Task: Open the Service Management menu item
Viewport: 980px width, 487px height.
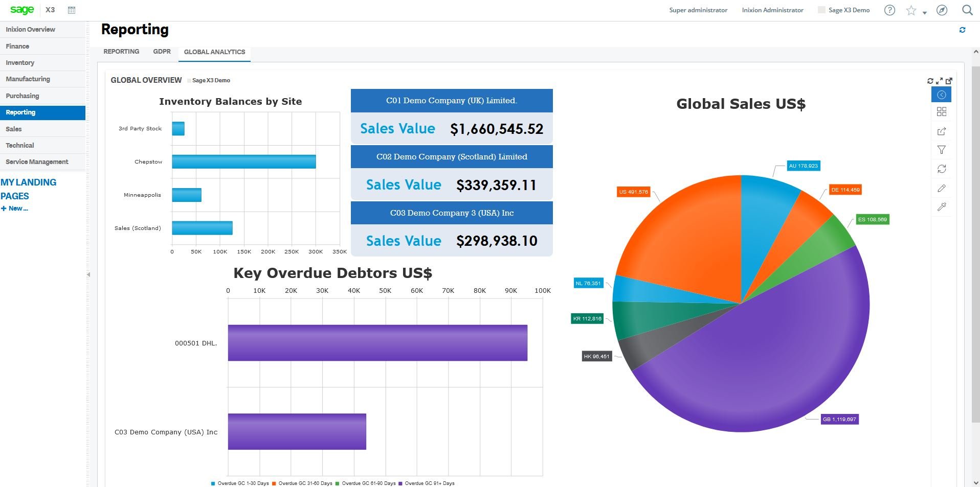Action: pyautogui.click(x=42, y=162)
